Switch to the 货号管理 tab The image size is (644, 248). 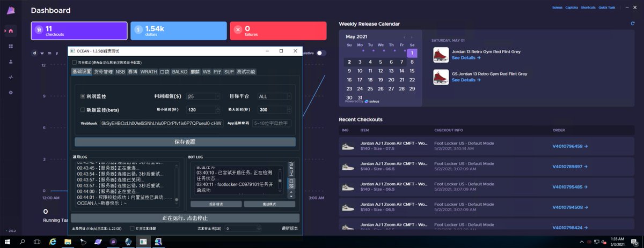104,71
